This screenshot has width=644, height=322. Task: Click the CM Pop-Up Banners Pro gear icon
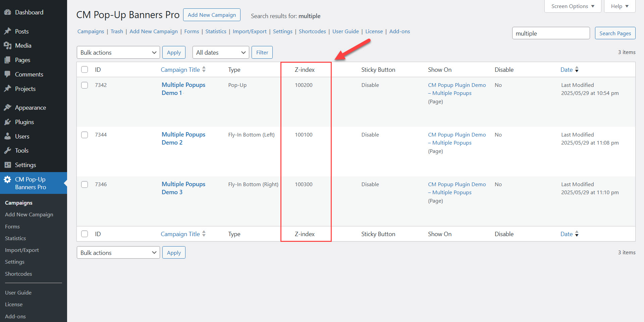click(7, 179)
